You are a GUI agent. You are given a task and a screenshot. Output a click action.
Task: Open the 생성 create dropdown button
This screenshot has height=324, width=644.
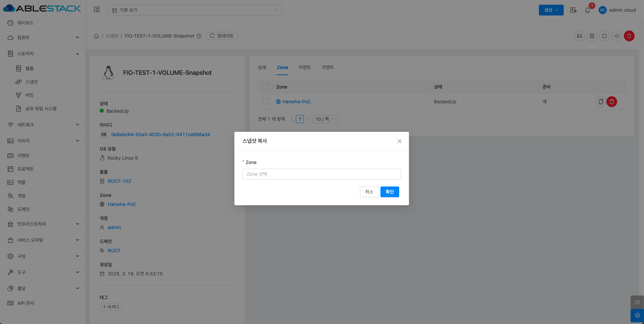click(551, 10)
